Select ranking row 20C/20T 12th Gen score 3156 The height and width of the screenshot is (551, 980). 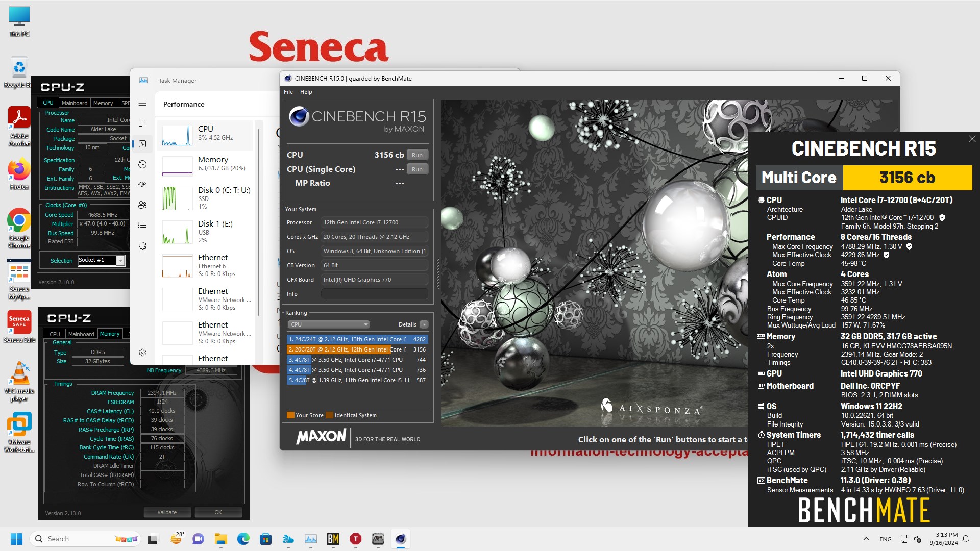coord(357,349)
